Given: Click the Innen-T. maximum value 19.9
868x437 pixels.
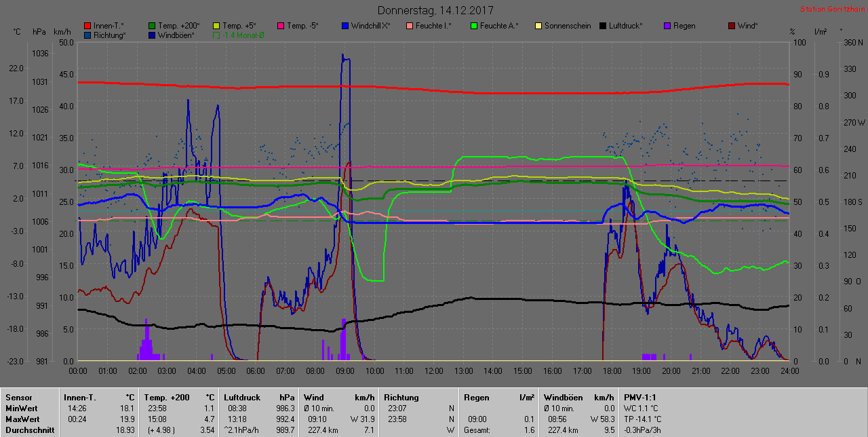Looking at the screenshot, I should tap(127, 419).
